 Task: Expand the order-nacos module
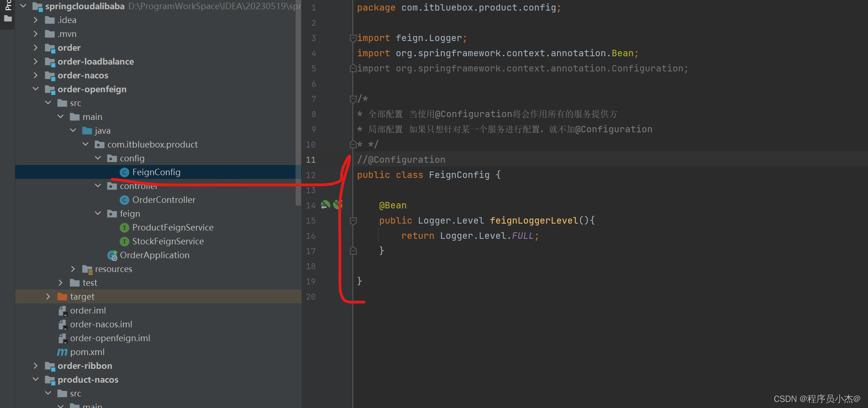click(x=36, y=75)
